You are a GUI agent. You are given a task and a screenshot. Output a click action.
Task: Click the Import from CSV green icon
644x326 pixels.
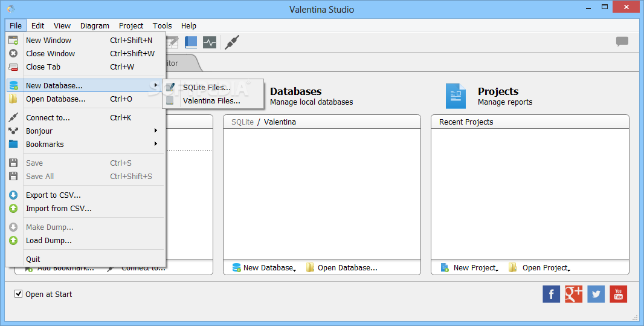[x=13, y=209]
